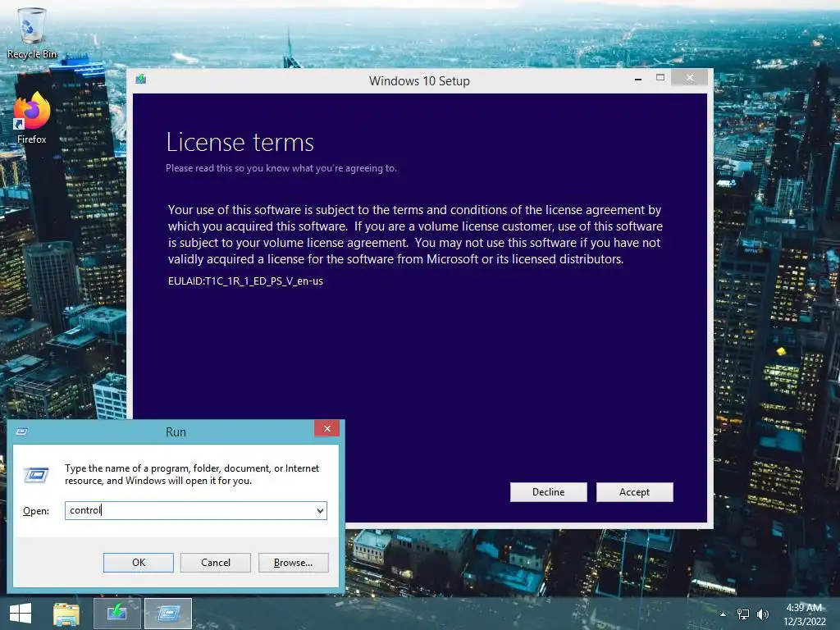Click the 'Please read this' subtitle text
The image size is (840, 630).
(x=281, y=167)
